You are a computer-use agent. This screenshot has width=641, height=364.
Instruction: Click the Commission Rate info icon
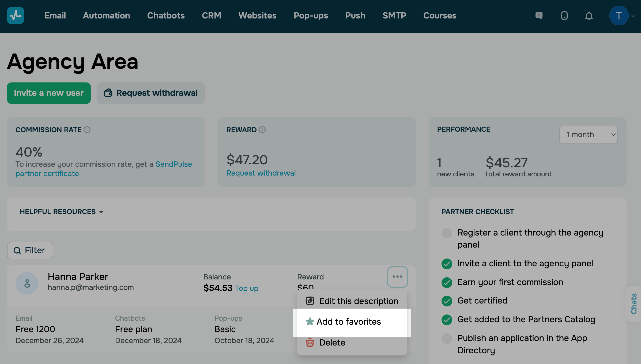87,130
